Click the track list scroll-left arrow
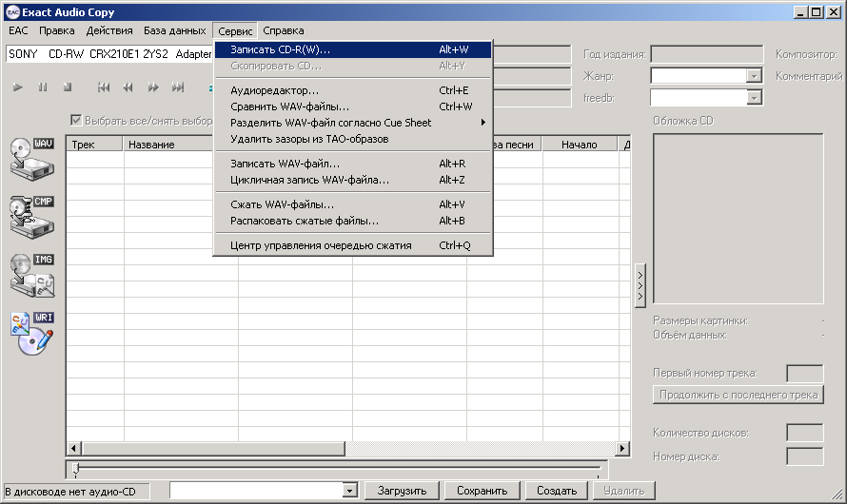Image resolution: width=847 pixels, height=504 pixels. (x=74, y=448)
